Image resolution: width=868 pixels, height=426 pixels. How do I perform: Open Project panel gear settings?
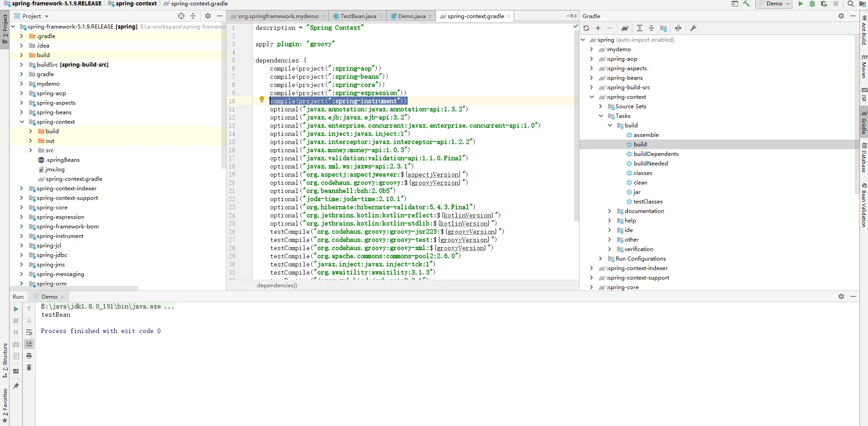[208, 16]
